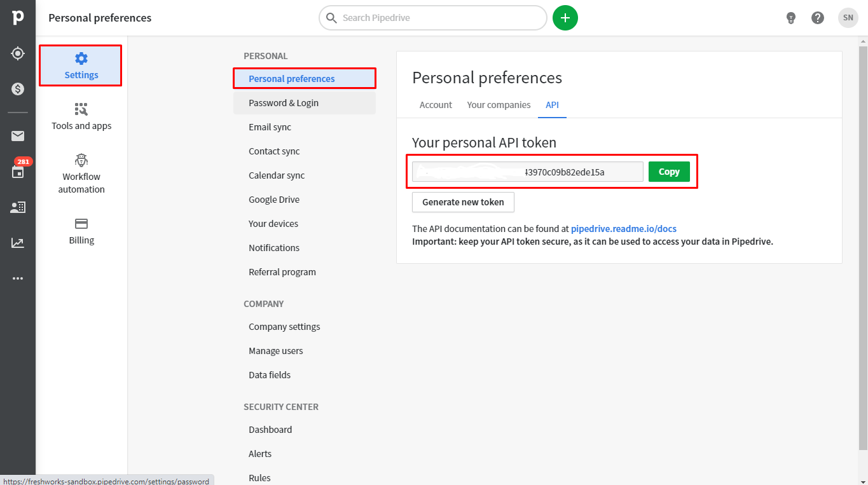Open pipedrive.readme.io/docs link

(x=624, y=229)
